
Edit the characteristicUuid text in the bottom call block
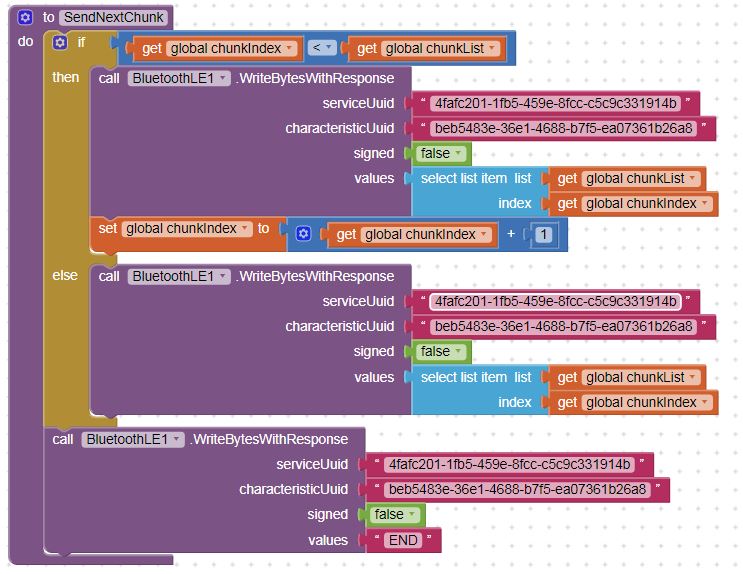[517, 489]
